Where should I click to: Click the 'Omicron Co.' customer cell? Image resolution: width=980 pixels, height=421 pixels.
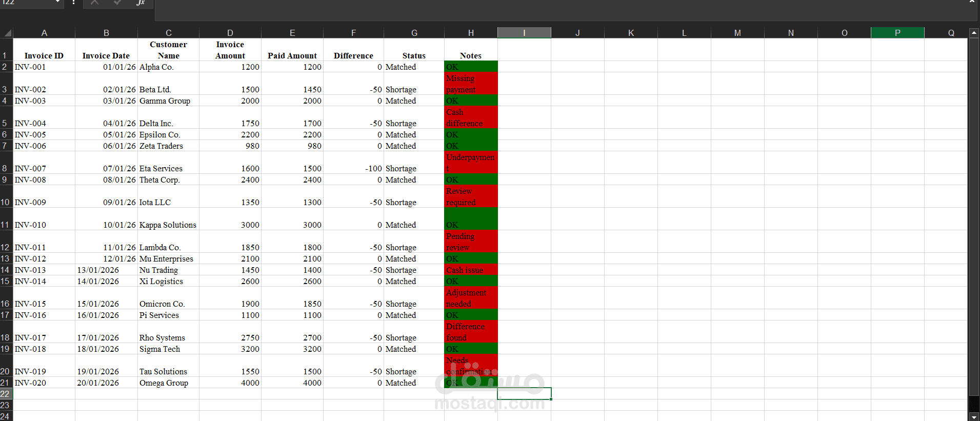tap(168, 298)
